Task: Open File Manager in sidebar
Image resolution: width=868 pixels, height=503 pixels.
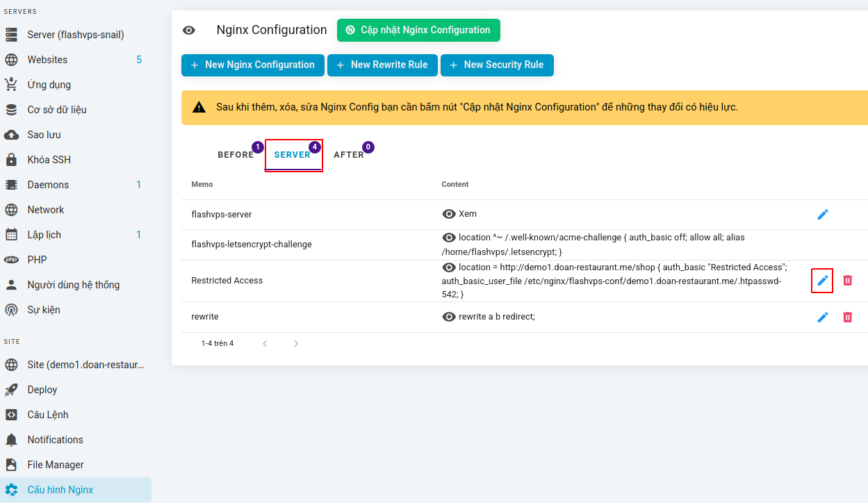Action: (56, 465)
